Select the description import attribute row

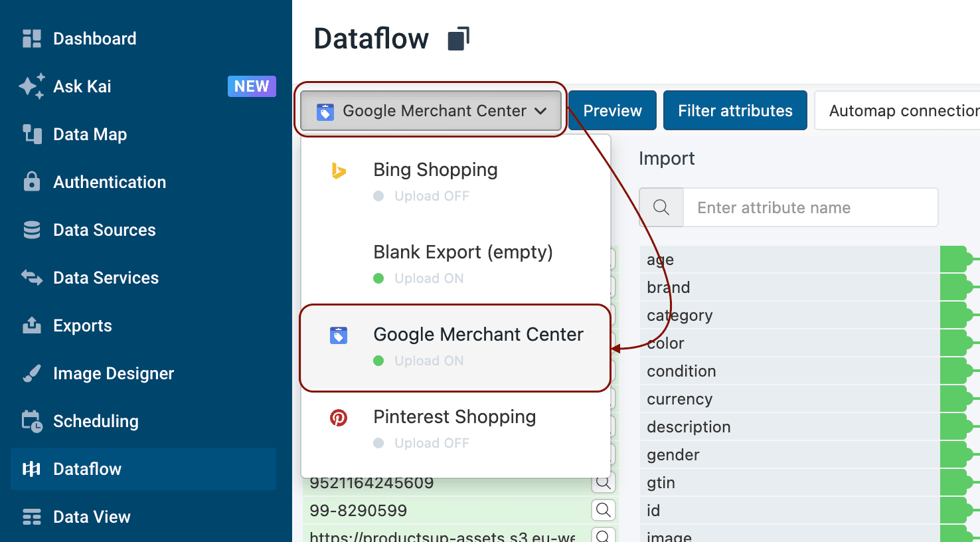790,427
